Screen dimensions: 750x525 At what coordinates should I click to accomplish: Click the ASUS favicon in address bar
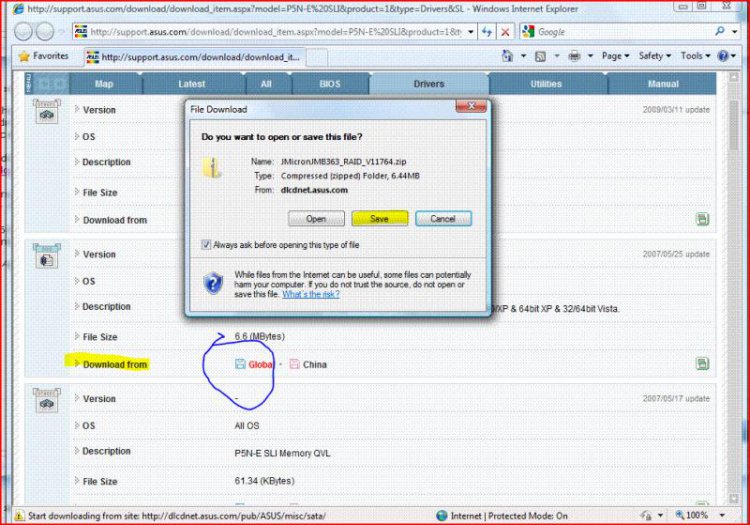coord(81,32)
